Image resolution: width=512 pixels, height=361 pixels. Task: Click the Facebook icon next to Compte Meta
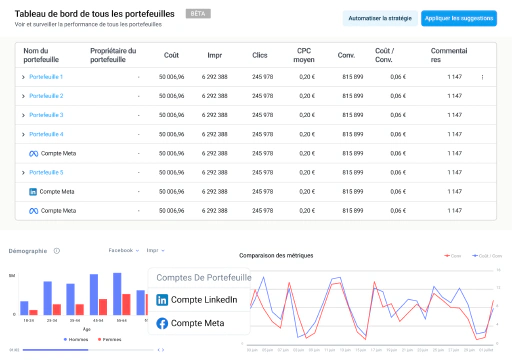[162, 323]
